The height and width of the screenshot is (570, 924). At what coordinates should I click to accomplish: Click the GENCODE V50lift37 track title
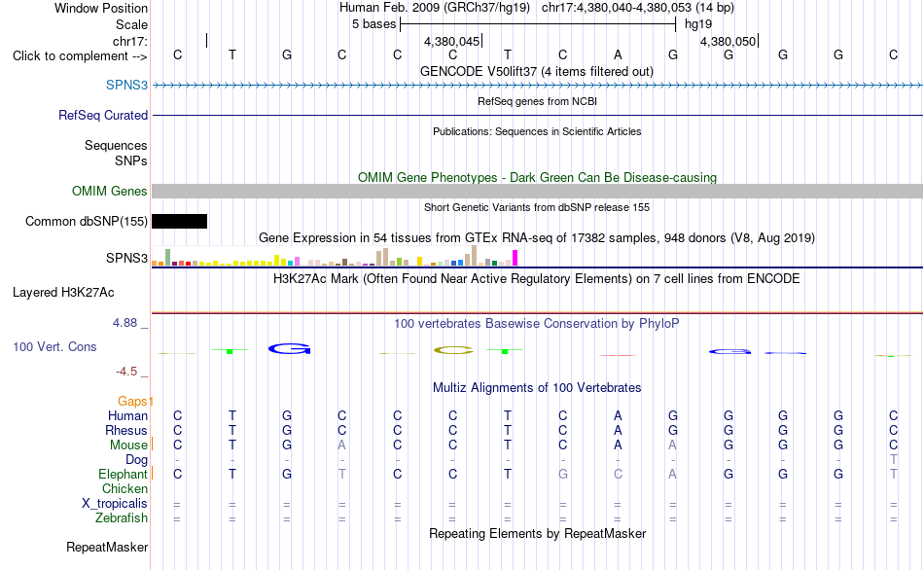(x=537, y=71)
